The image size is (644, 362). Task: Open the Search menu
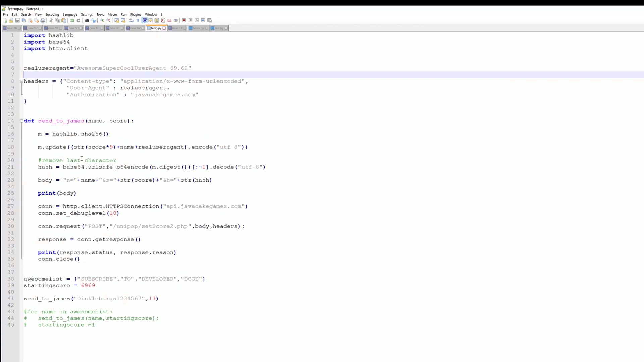tap(26, 15)
